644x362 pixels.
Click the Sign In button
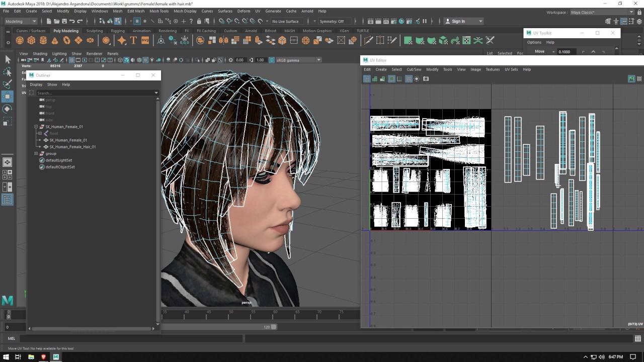coord(458,21)
